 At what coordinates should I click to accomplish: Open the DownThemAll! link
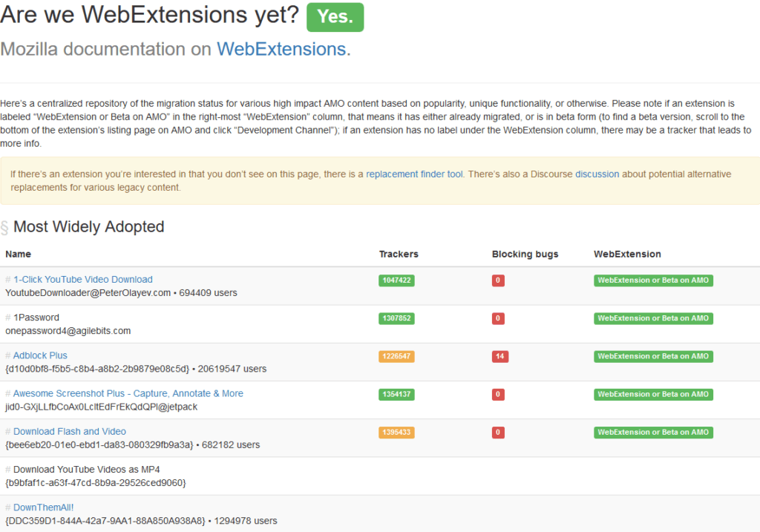point(44,508)
